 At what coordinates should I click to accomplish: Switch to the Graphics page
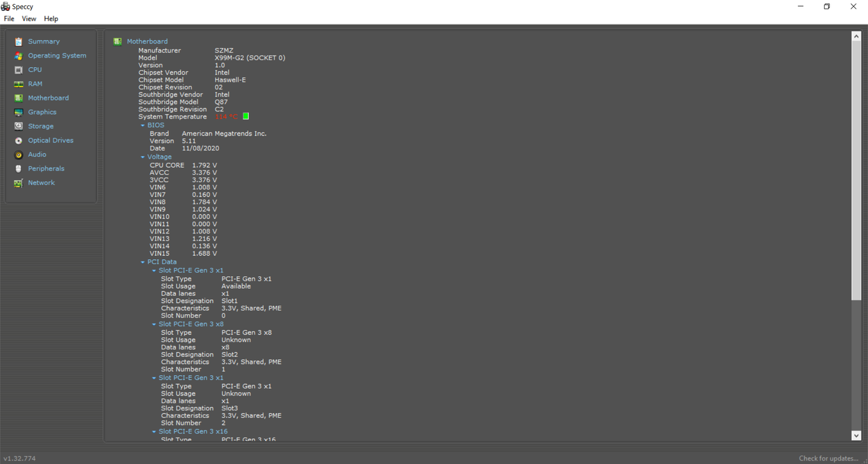click(x=42, y=112)
